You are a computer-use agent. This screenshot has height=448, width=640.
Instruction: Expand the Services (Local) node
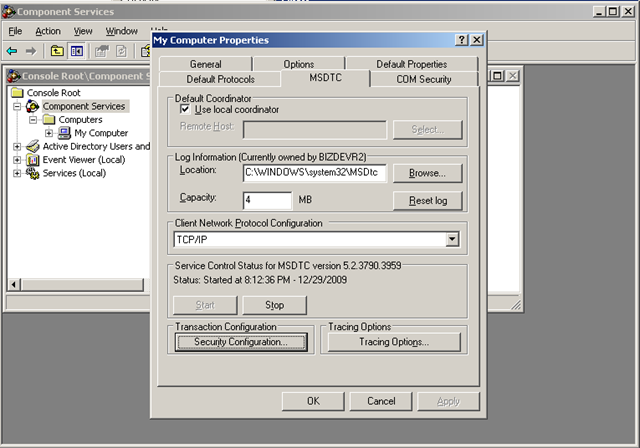coord(17,173)
